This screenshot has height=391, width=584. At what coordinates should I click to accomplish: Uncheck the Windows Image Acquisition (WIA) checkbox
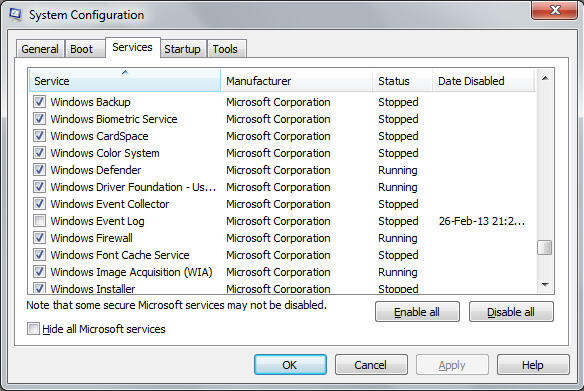(x=39, y=272)
